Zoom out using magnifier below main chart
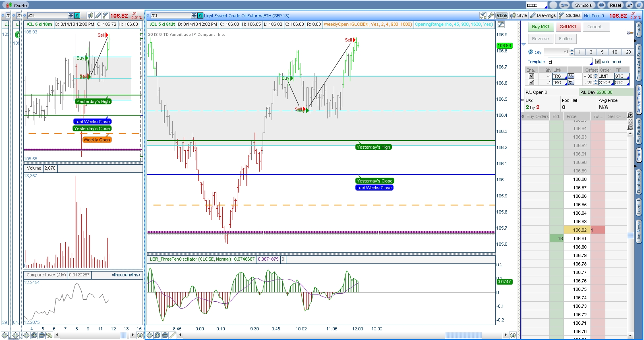This screenshot has width=644, height=340. click(x=165, y=335)
